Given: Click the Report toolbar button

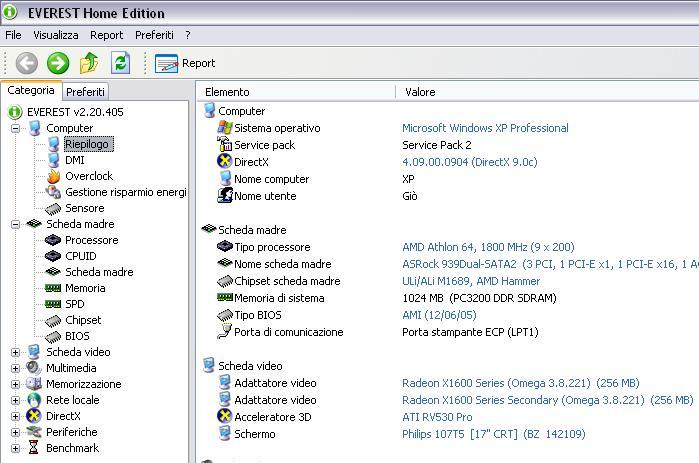Looking at the screenshot, I should pyautogui.click(x=185, y=63).
